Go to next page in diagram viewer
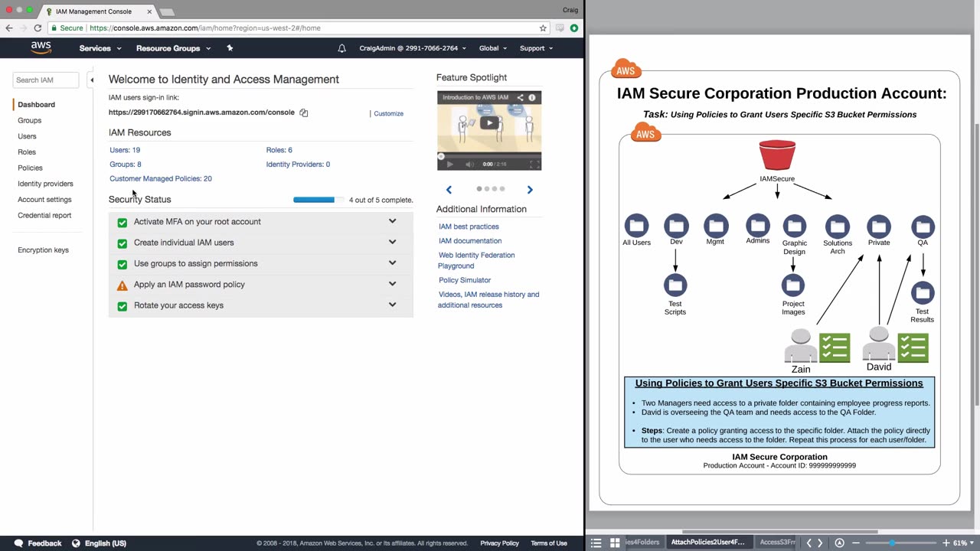 tap(820, 543)
